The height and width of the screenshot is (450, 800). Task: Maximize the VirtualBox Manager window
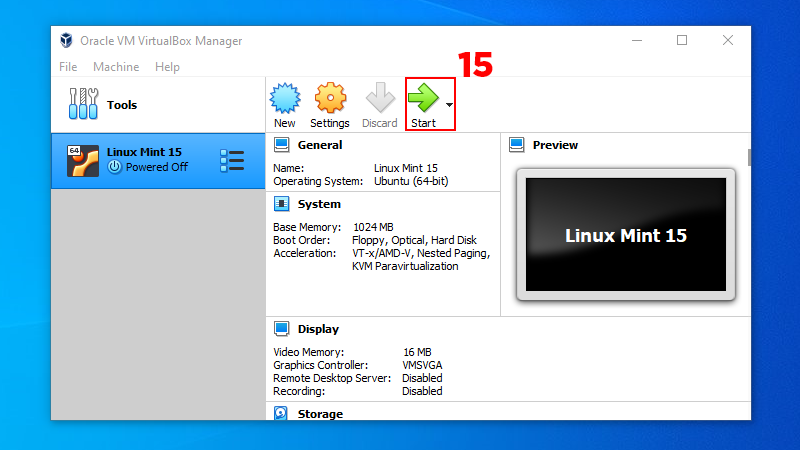tap(682, 40)
